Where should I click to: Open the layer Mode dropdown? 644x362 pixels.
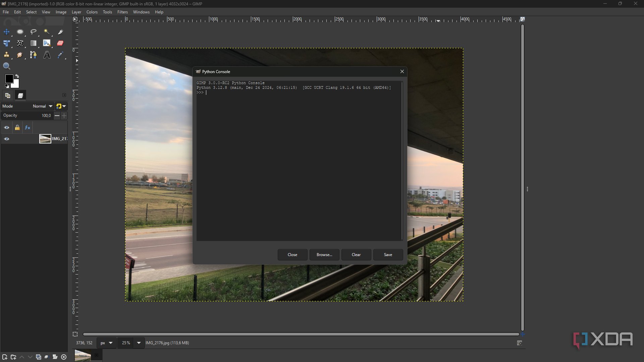click(x=28, y=106)
